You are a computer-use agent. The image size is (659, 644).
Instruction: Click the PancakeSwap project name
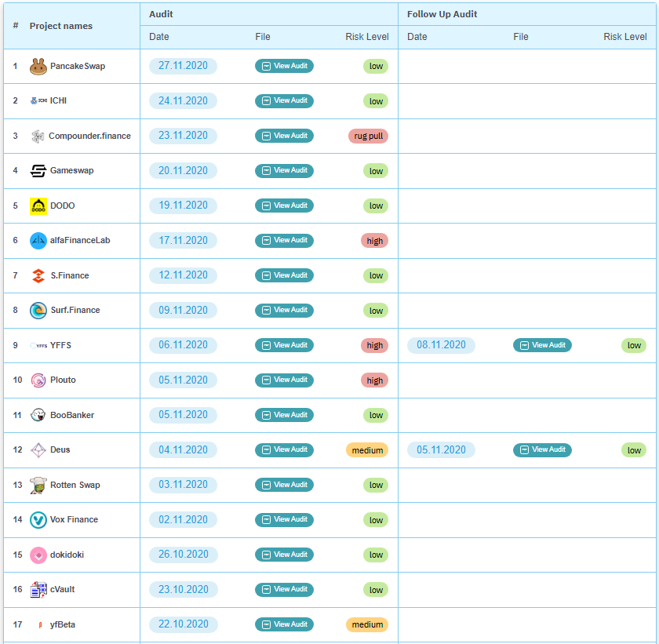pyautogui.click(x=78, y=67)
